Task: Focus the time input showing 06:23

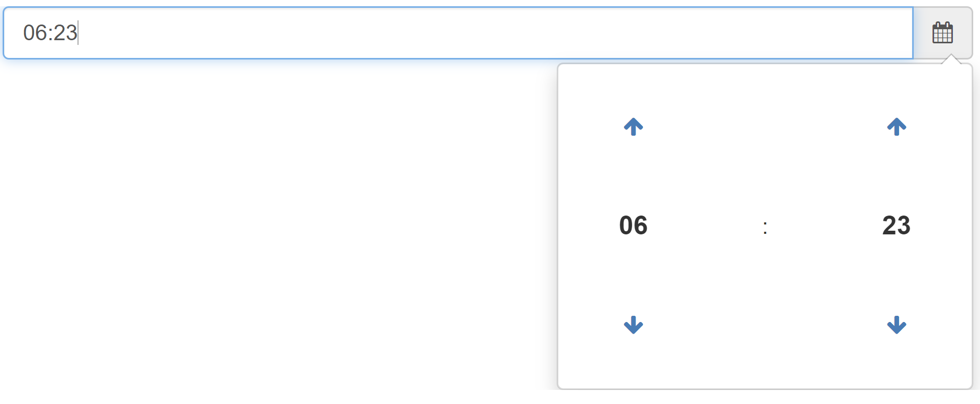Action: point(458,33)
